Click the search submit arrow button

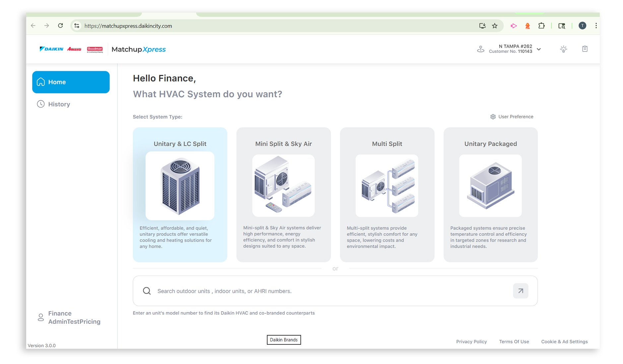[x=521, y=291]
